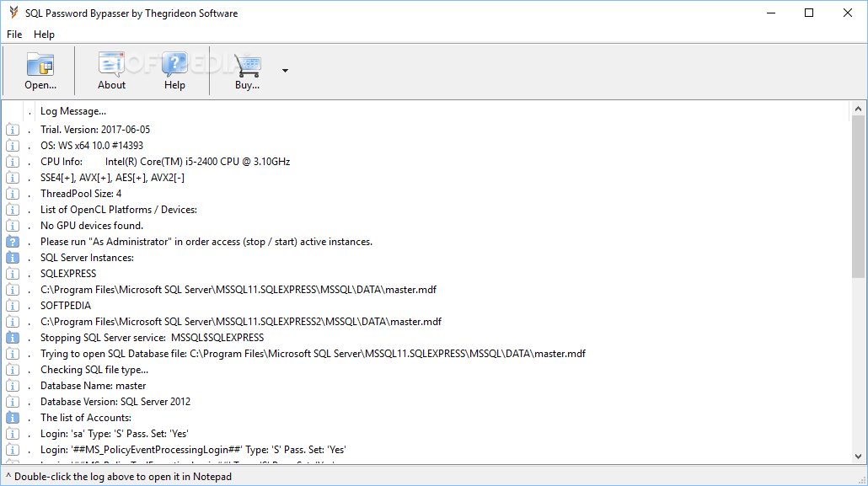The image size is (868, 486).
Task: Click blue info icon beside Stopping SQL Server service
Action: coord(12,339)
